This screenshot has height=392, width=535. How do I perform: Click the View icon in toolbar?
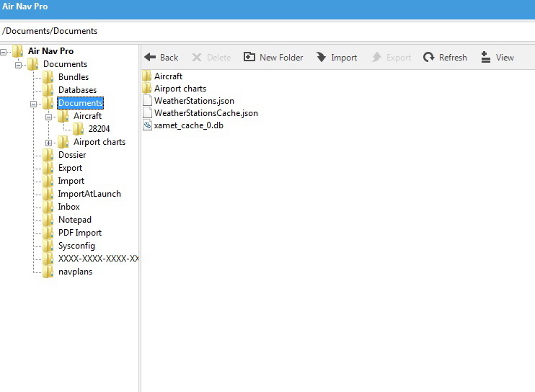(485, 58)
